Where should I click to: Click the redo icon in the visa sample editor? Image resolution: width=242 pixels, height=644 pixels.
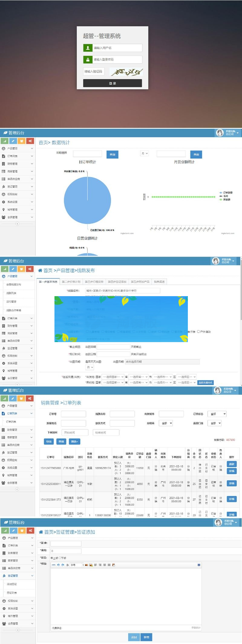pos(63,565)
